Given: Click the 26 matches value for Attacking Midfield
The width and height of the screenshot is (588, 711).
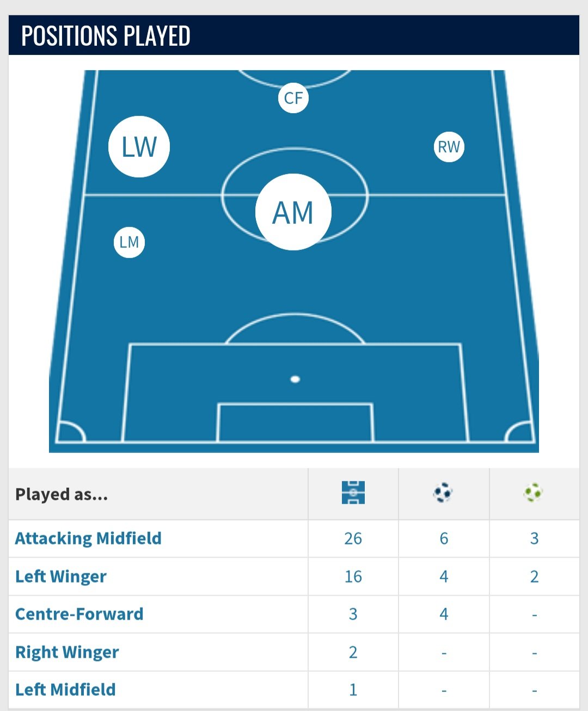Looking at the screenshot, I should [353, 538].
